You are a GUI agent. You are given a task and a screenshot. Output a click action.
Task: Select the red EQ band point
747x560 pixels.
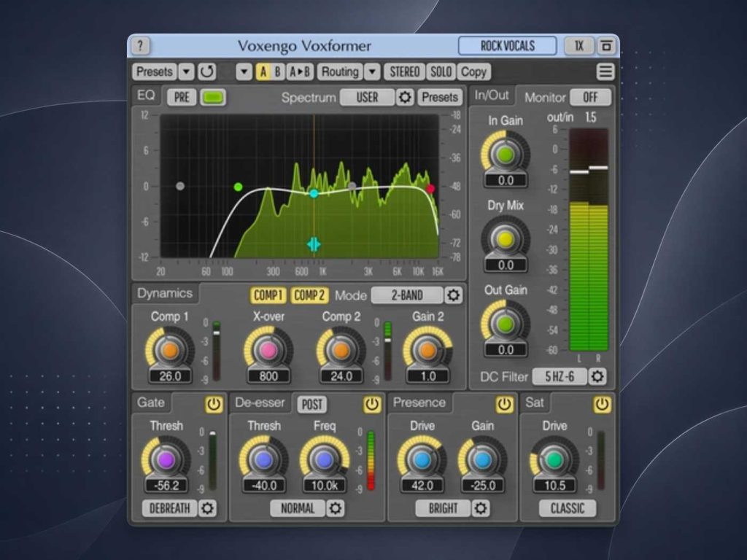click(430, 189)
